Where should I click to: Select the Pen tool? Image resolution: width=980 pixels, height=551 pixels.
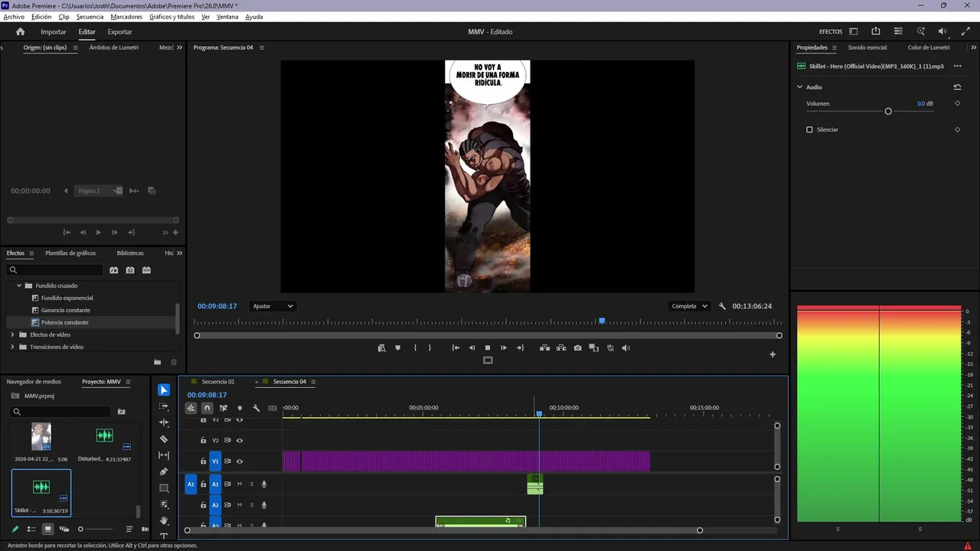164,471
